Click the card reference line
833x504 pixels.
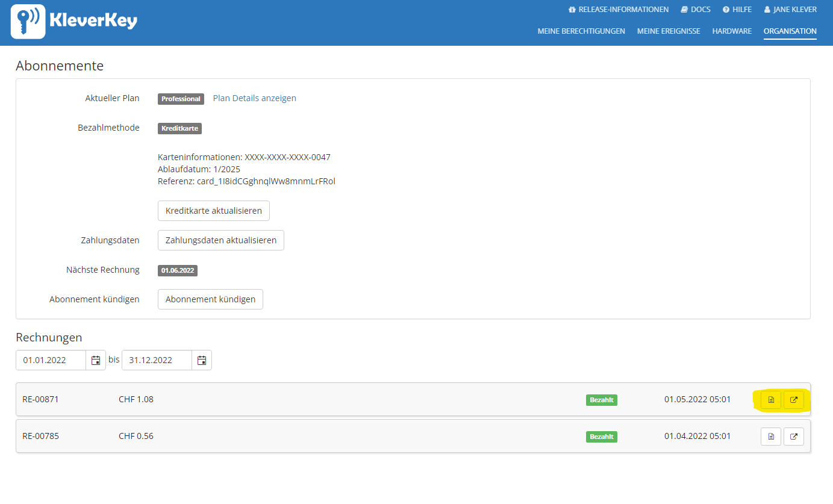[x=246, y=181]
